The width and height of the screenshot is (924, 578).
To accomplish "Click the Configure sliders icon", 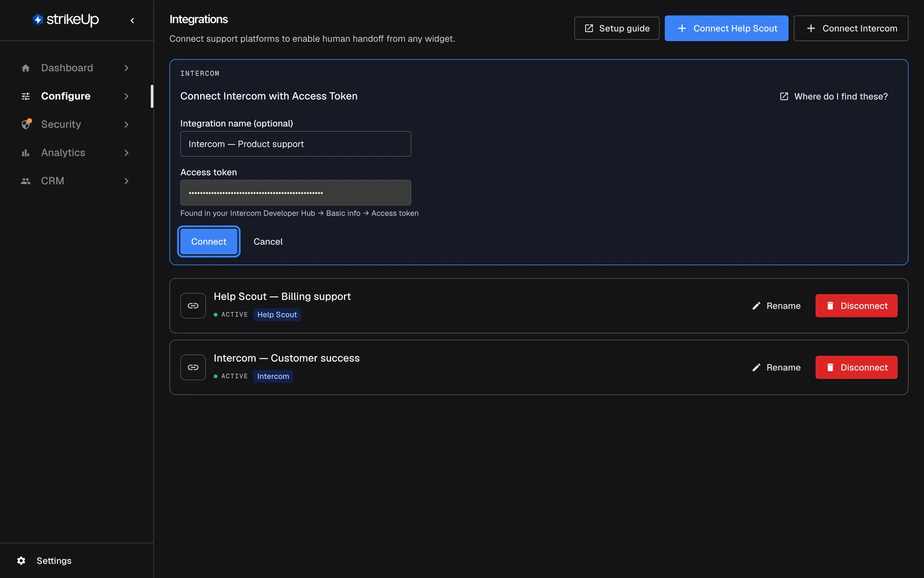I will (26, 96).
